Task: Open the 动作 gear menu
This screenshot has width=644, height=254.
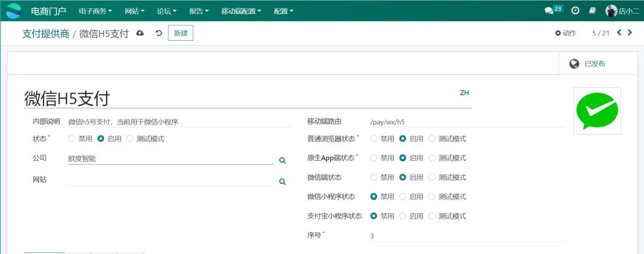Action: tap(566, 33)
